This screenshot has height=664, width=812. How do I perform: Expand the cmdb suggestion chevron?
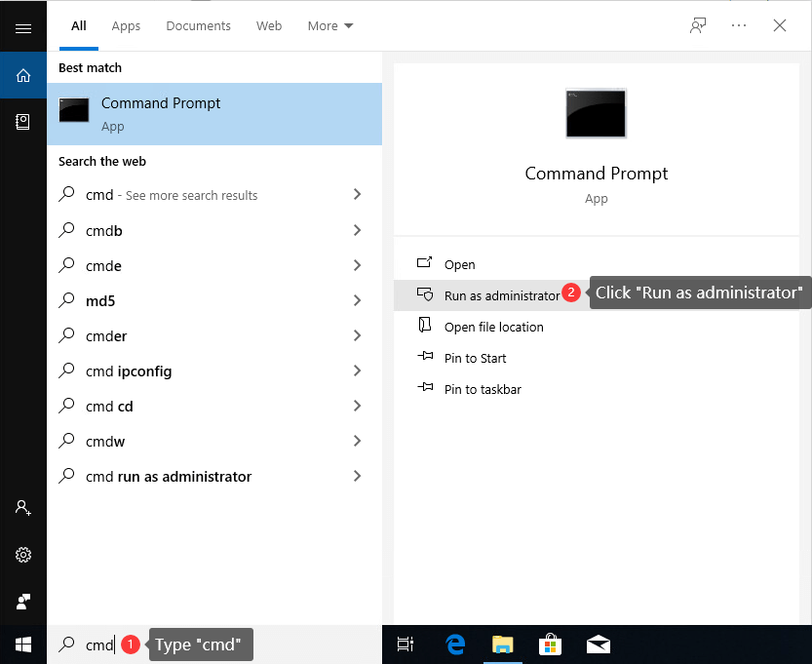tap(357, 230)
